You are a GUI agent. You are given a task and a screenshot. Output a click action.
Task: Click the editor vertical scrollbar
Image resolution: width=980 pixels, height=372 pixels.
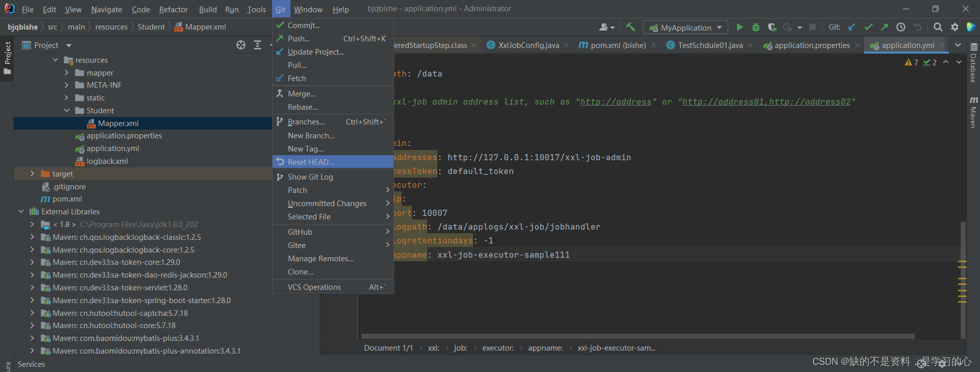coord(963,280)
